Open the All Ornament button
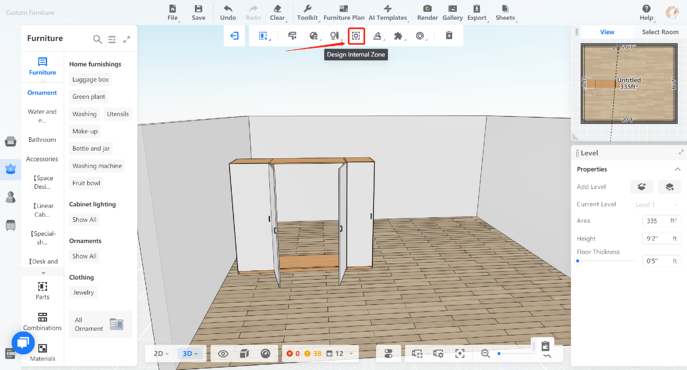 (x=100, y=324)
